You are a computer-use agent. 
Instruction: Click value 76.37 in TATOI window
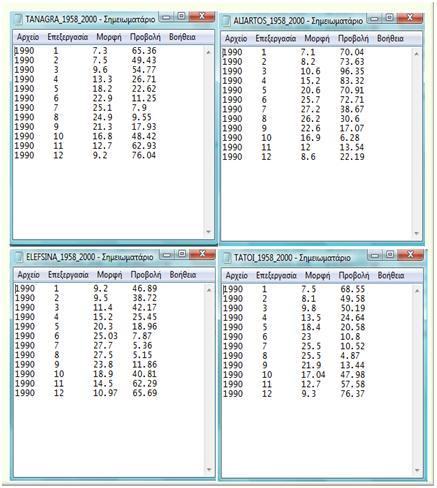(x=353, y=394)
